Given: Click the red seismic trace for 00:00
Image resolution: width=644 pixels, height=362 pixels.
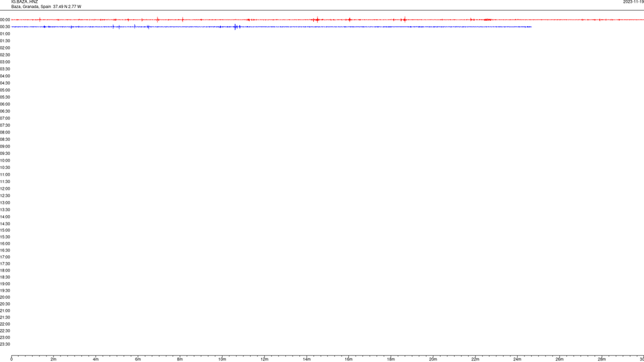Looking at the screenshot, I should [327, 19].
